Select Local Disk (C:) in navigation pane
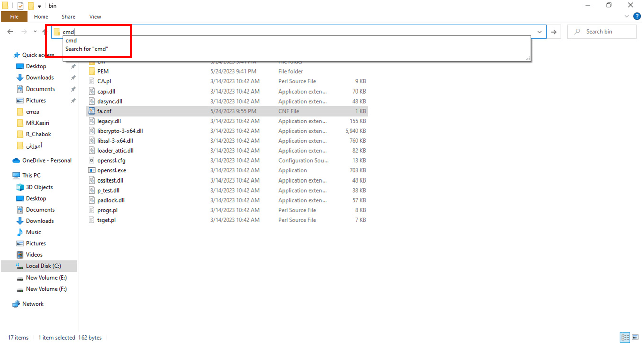 [43, 266]
